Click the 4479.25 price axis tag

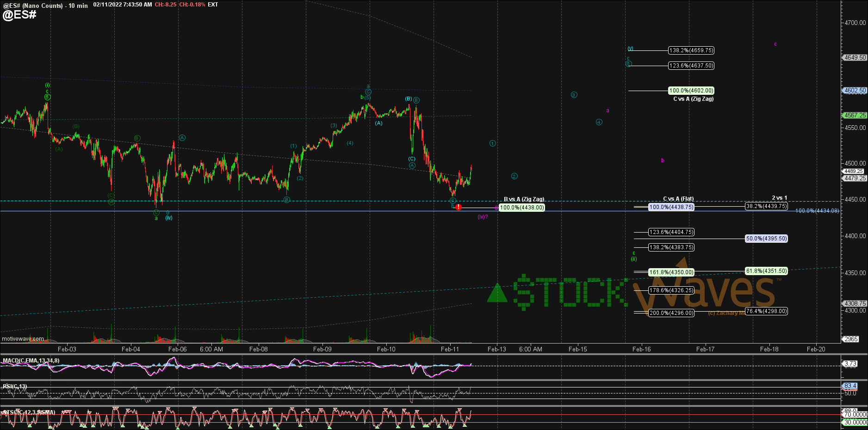click(854, 178)
